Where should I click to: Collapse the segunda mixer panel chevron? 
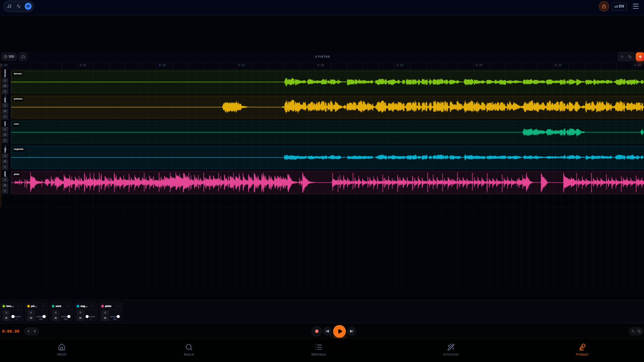click(93, 306)
